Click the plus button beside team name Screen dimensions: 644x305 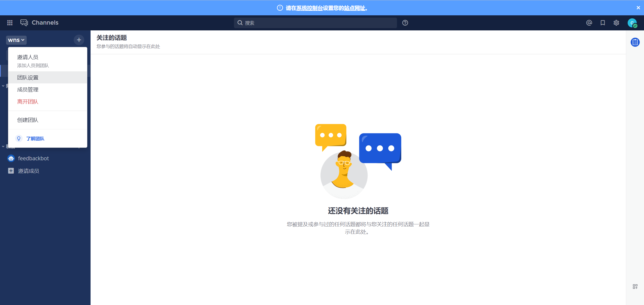[79, 40]
